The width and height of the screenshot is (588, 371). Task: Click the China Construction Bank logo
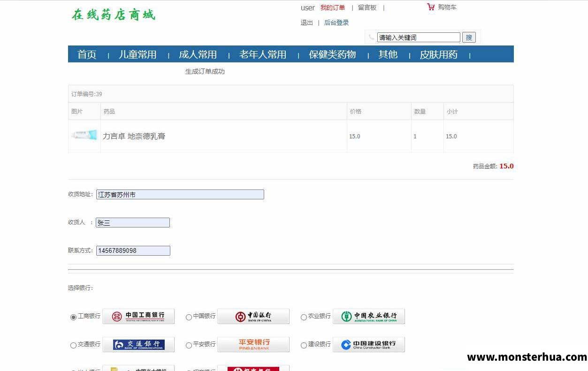369,345
